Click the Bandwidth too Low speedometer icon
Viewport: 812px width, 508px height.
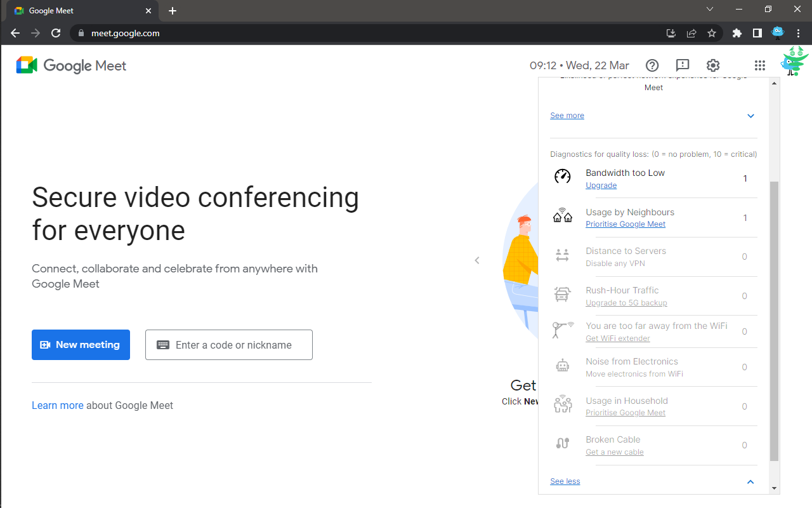pos(563,177)
